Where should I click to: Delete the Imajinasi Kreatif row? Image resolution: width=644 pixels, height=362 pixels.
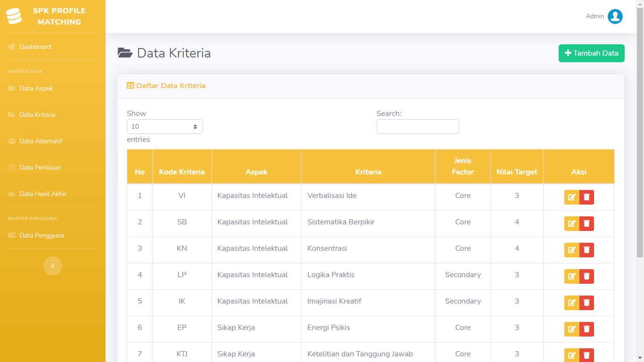pyautogui.click(x=586, y=303)
